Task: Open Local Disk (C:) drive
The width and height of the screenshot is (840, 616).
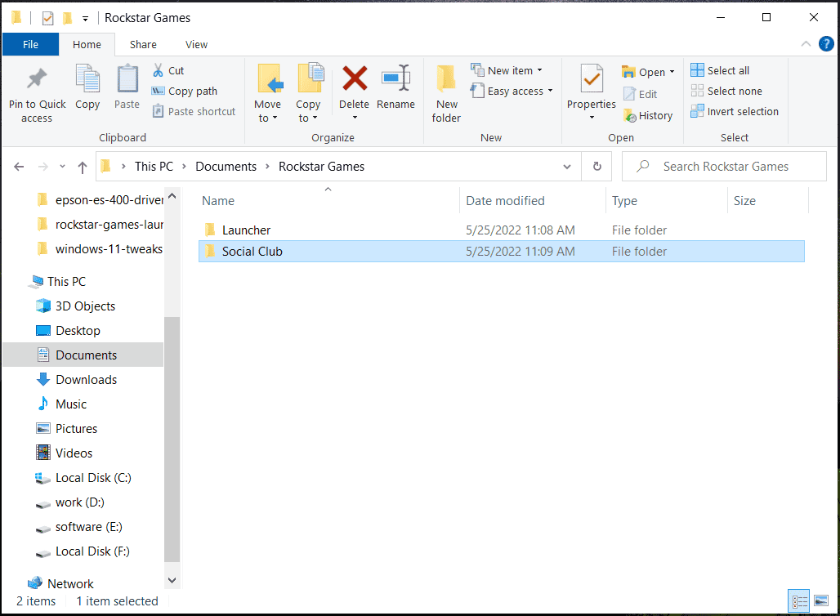Action: click(93, 478)
